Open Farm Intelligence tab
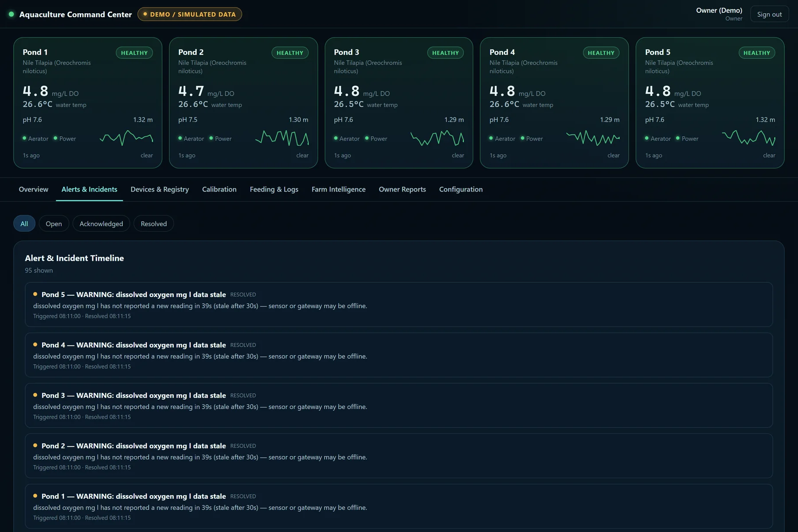The height and width of the screenshot is (532, 798). [x=339, y=189]
